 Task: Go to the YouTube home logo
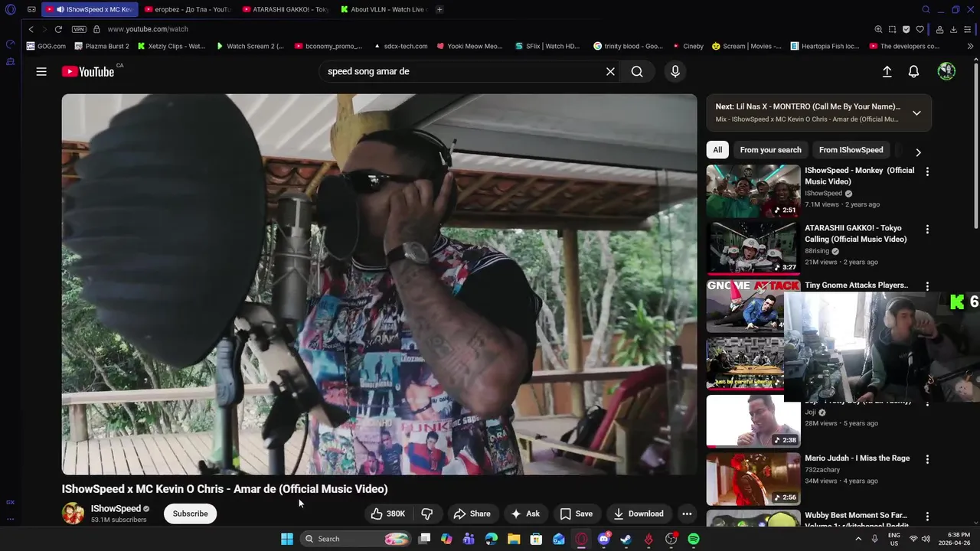pos(88,71)
